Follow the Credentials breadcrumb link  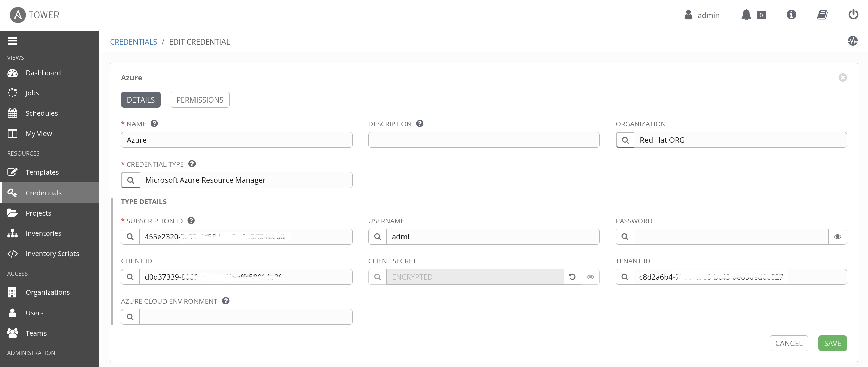tap(133, 42)
